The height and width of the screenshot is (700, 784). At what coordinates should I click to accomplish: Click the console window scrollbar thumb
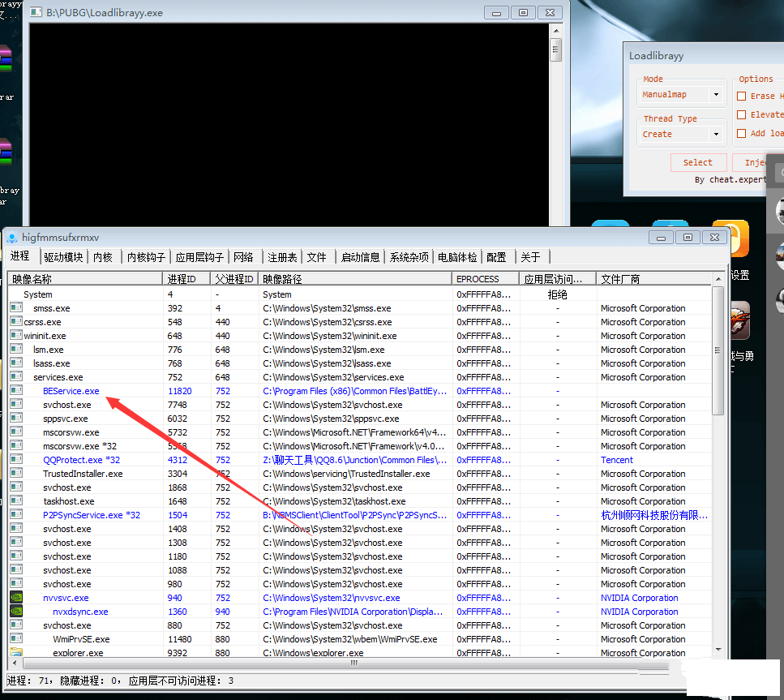[x=556, y=49]
